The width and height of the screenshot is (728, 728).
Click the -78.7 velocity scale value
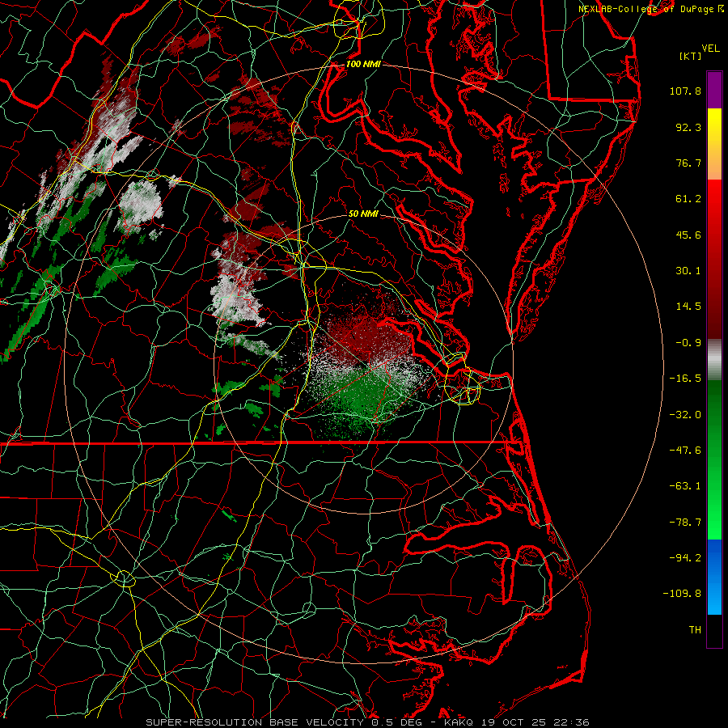(685, 523)
